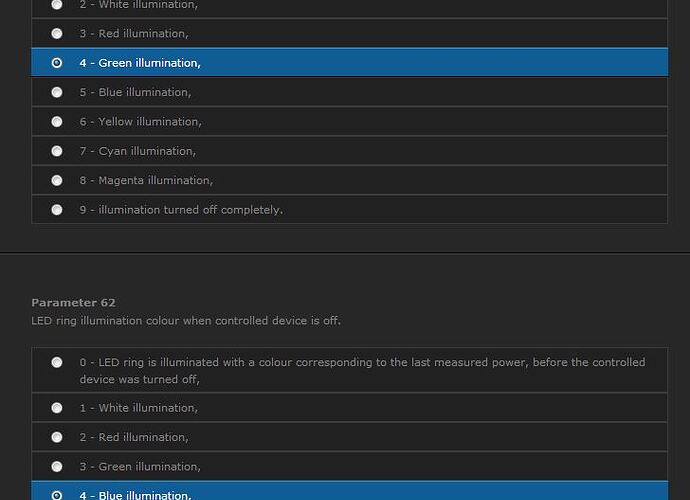Select the partially visible '2 - White illumination' radio
Viewport: 690px width, 500px height.
(57, 5)
